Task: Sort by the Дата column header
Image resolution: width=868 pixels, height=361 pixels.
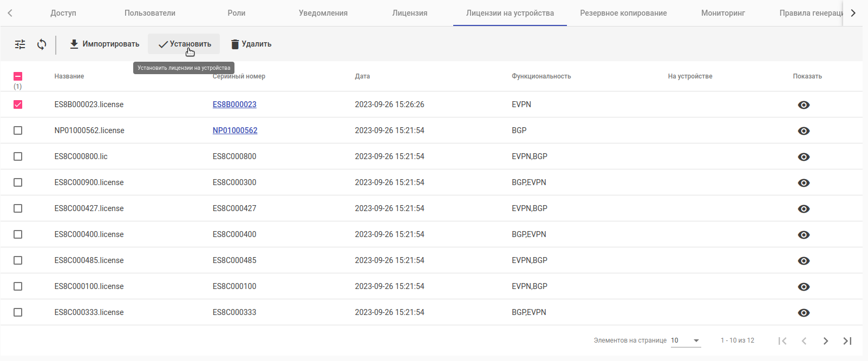Action: pos(362,76)
